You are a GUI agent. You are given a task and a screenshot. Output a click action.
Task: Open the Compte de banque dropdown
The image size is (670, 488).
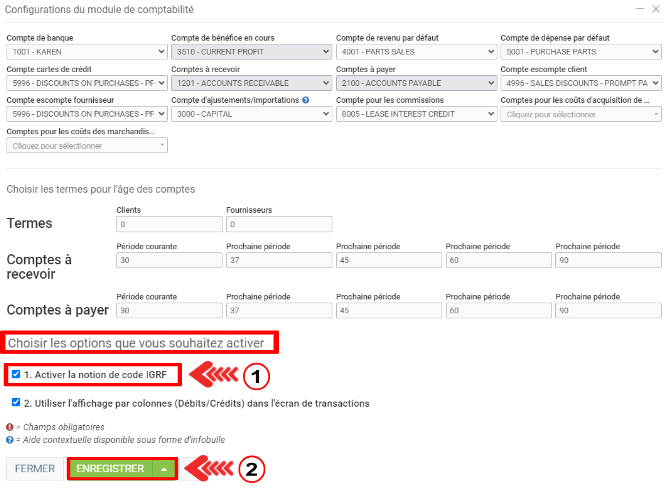[86, 52]
